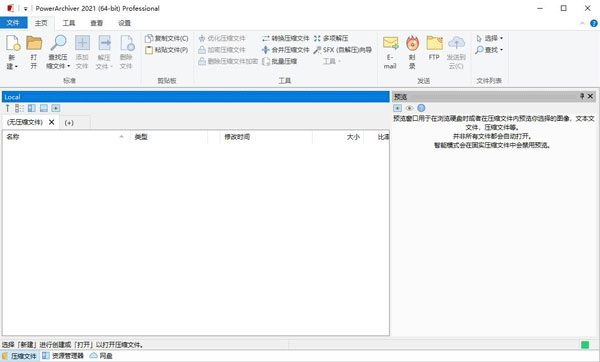The width and height of the screenshot is (600, 362).
Task: Add a new tab with (+)
Action: point(69,122)
